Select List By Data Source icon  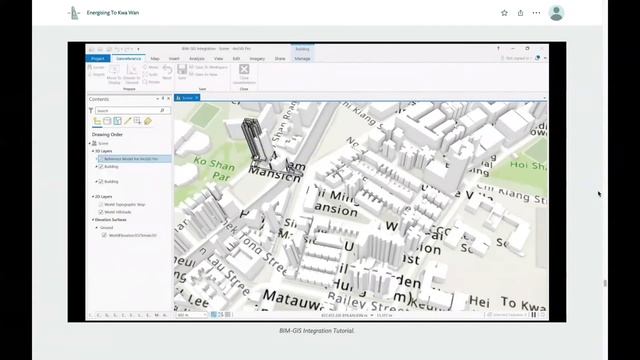coord(107,121)
